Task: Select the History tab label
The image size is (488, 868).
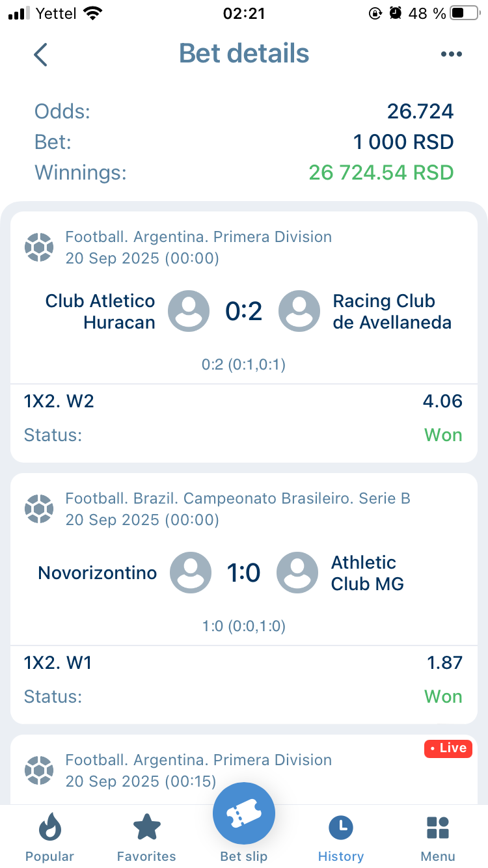Action: tap(341, 856)
